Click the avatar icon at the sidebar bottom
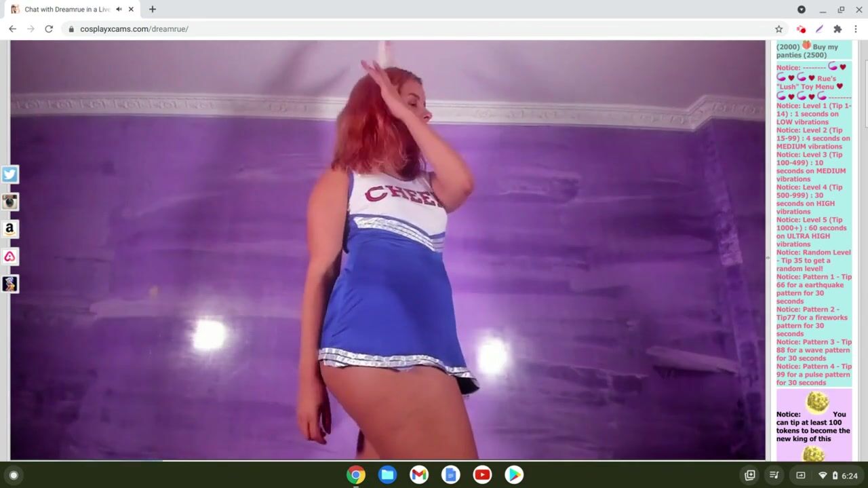868x488 pixels. pos(9,284)
